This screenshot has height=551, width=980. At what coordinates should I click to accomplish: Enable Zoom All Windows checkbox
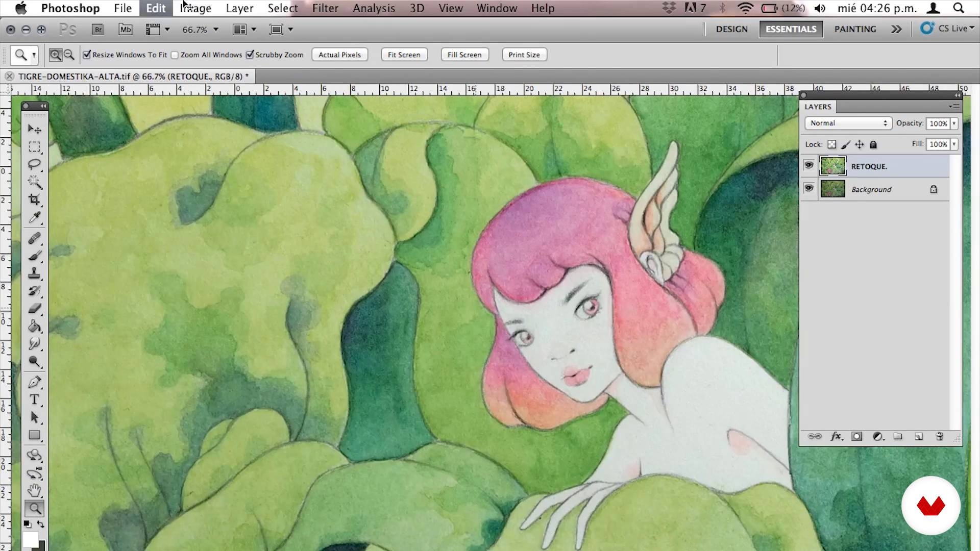coord(175,55)
